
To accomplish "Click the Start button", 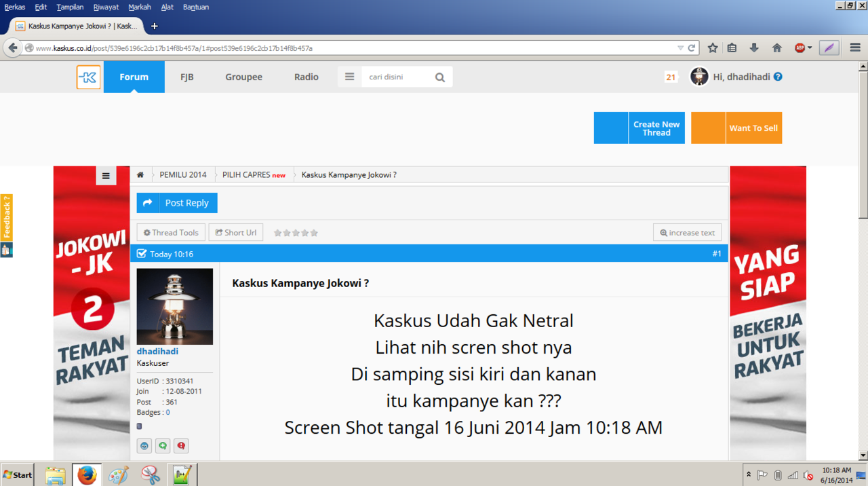I will point(17,475).
